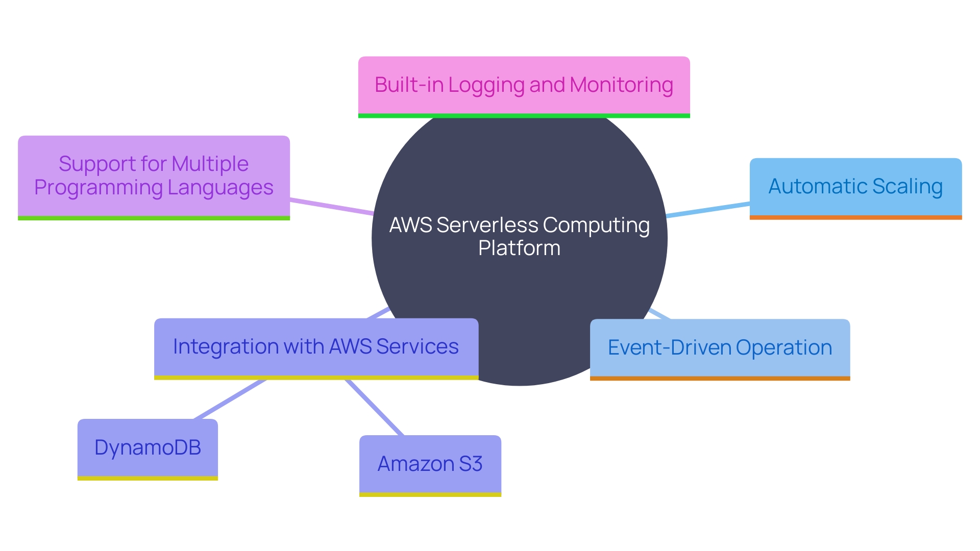Click the Built-in Logging and Monitoring node

(524, 87)
